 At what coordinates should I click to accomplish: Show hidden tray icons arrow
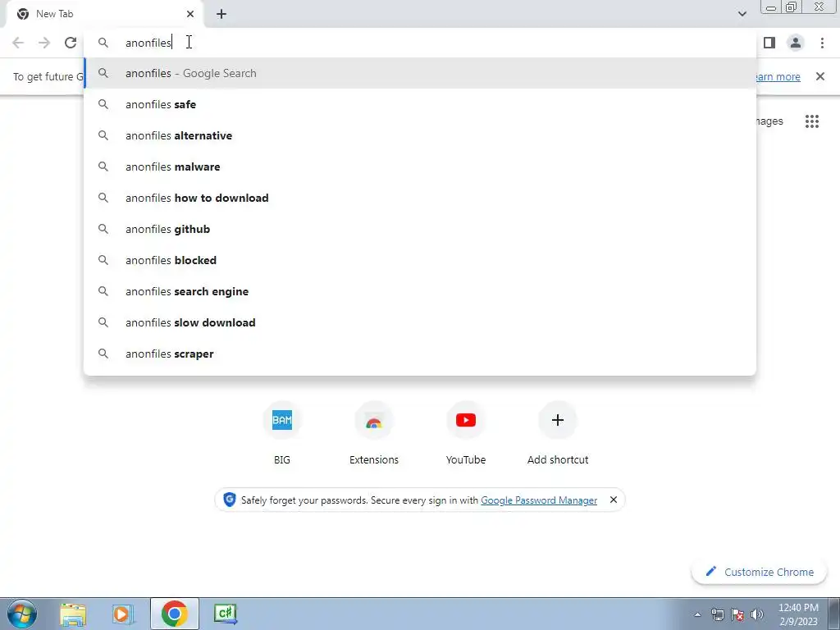coord(697,614)
